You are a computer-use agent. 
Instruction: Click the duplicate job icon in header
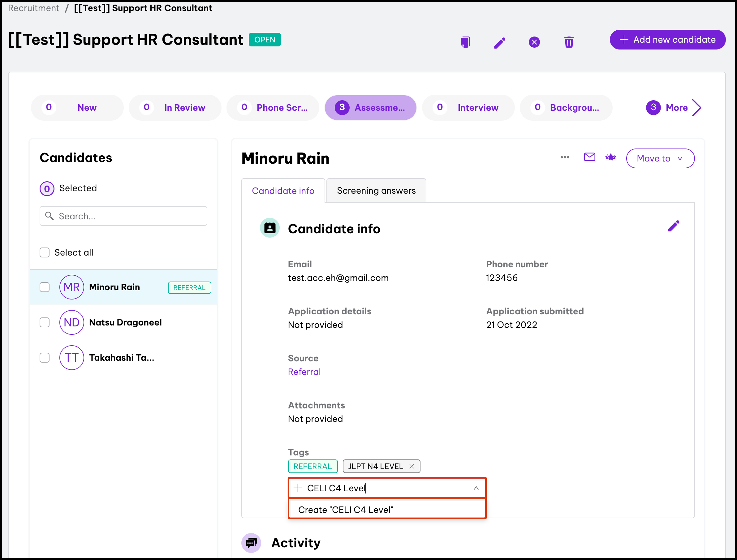(x=465, y=42)
